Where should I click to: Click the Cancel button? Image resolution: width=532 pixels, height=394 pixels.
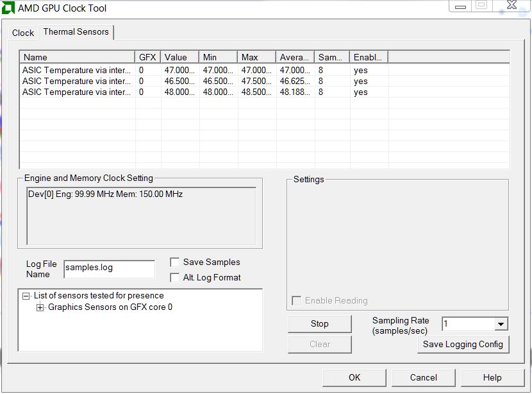pos(424,378)
